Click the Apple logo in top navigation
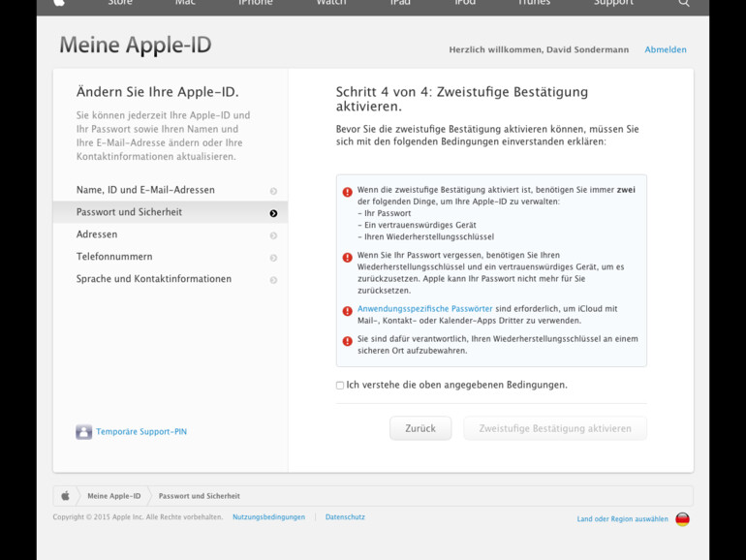The width and height of the screenshot is (746, 560). 59,3
